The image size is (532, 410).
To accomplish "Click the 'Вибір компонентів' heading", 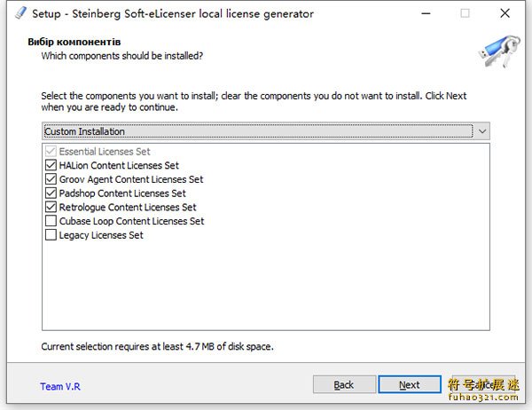I will click(x=74, y=42).
